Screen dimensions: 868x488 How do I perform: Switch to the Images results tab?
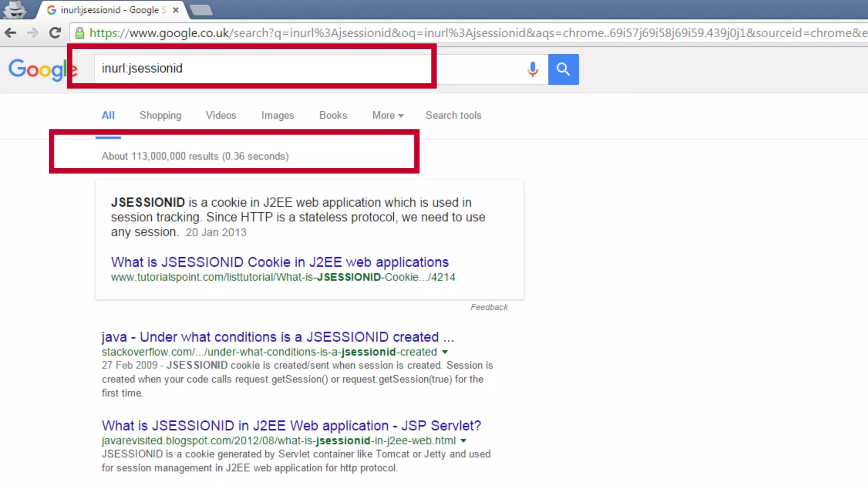(277, 115)
